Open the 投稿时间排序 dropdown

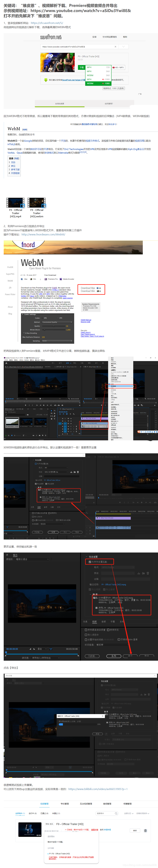tap(142, 813)
